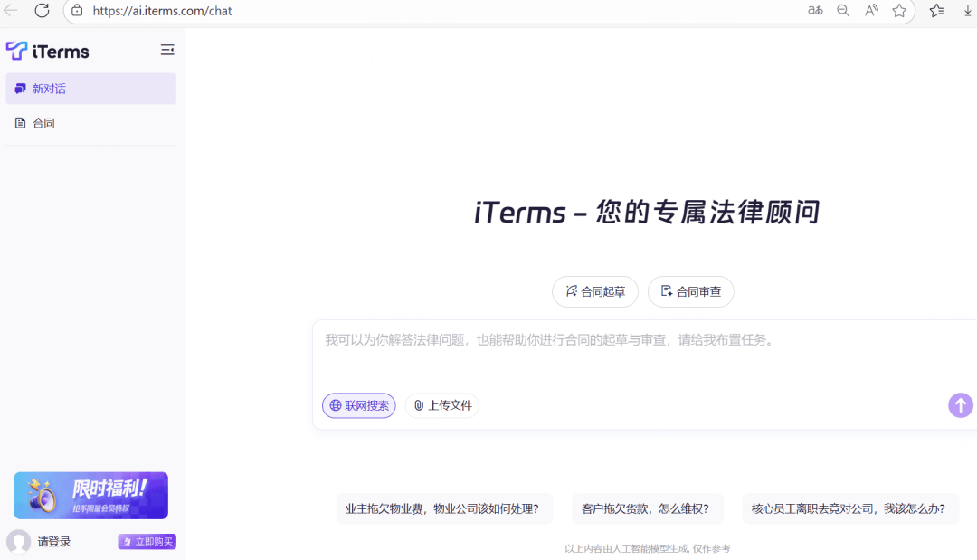This screenshot has width=977, height=560.
Task: Collapse the sidebar with the top-right sidebar icon
Action: pos(167,51)
